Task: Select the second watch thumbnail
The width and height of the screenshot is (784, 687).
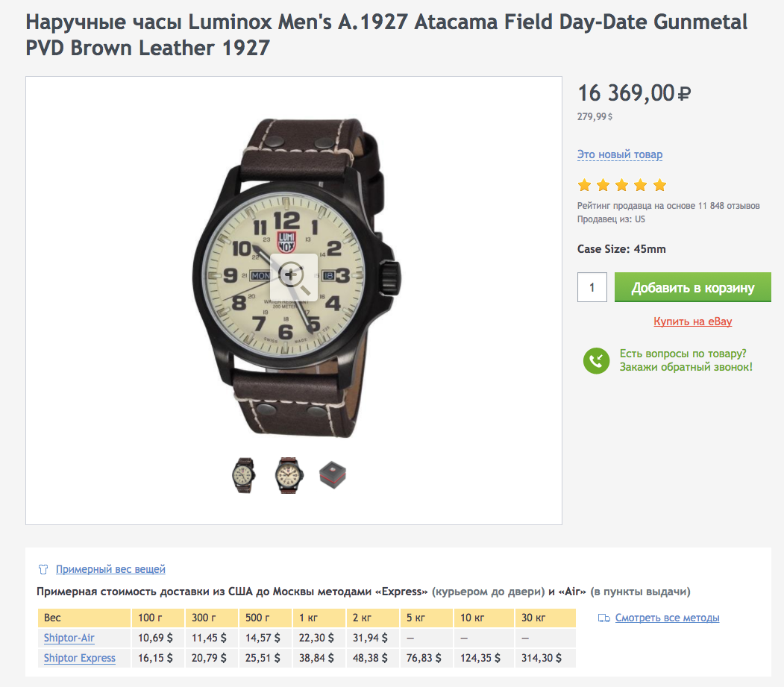Action: tap(288, 475)
